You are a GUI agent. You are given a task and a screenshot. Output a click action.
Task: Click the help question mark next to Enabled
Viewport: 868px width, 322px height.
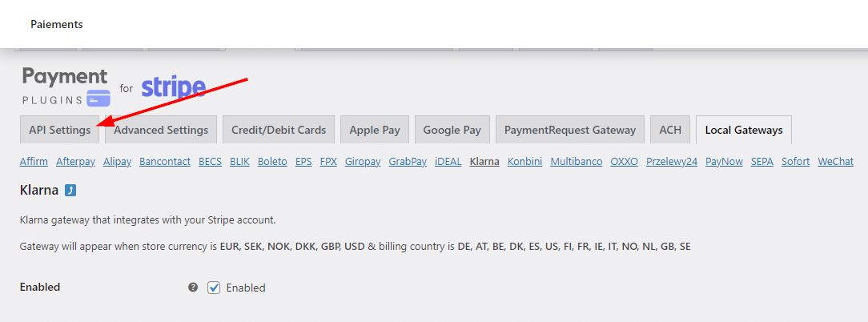193,287
